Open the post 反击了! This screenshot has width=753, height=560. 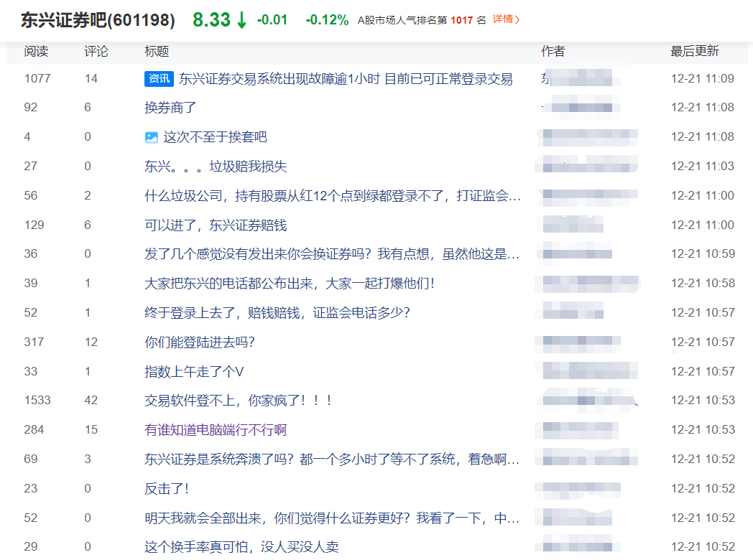click(167, 488)
